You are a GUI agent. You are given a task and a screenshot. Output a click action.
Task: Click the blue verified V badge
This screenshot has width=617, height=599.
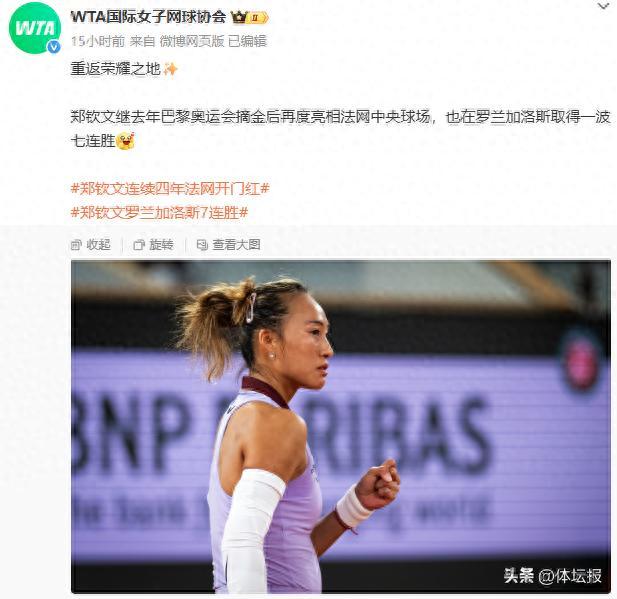(x=54, y=47)
